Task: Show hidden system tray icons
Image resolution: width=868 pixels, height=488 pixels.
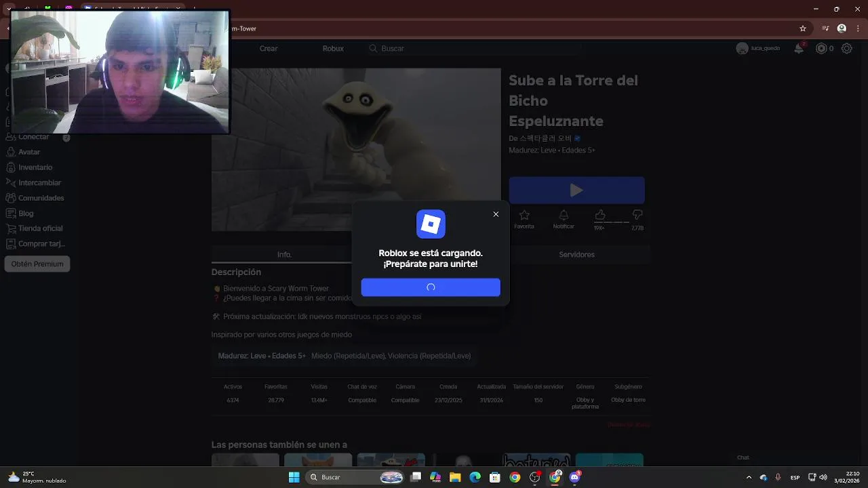Action: (749, 477)
